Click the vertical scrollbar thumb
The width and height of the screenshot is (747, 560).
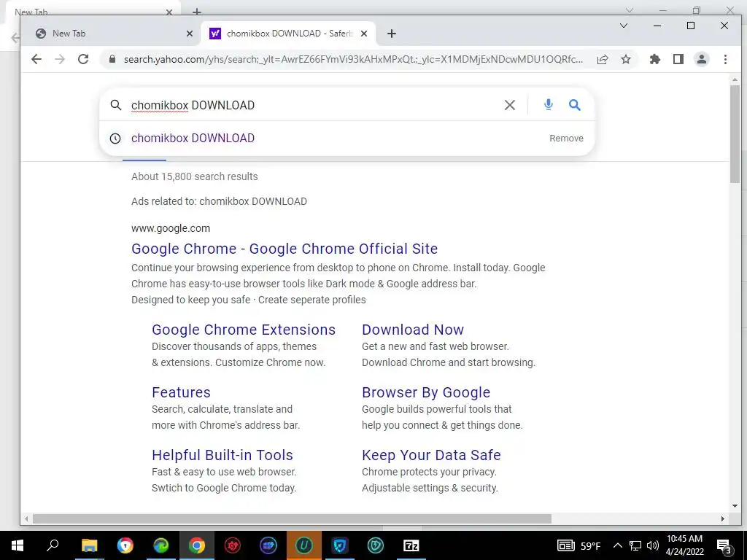coord(734,134)
